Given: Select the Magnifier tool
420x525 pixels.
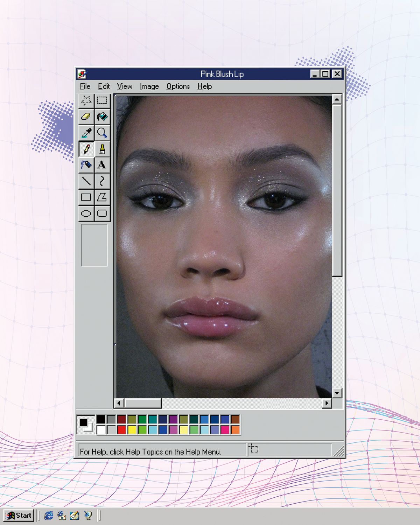Looking at the screenshot, I should [102, 133].
